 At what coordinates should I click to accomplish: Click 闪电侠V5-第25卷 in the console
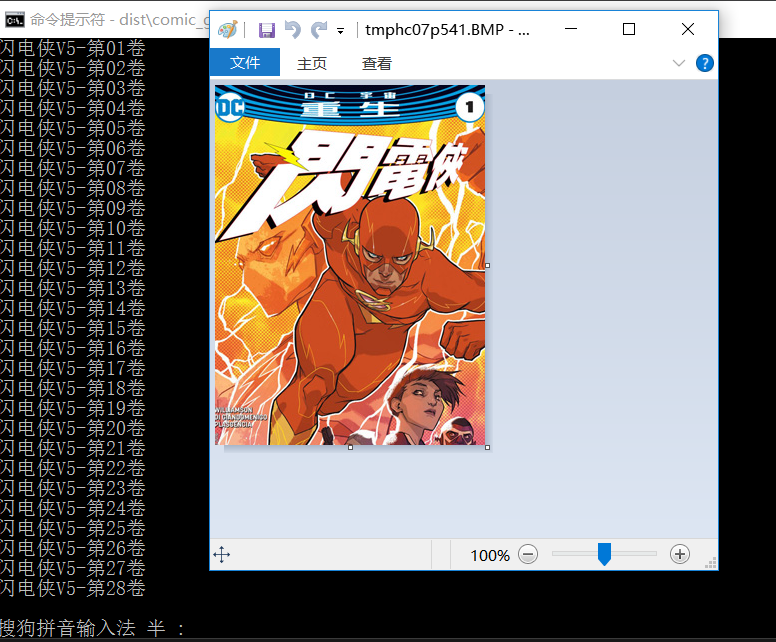[x=73, y=529]
